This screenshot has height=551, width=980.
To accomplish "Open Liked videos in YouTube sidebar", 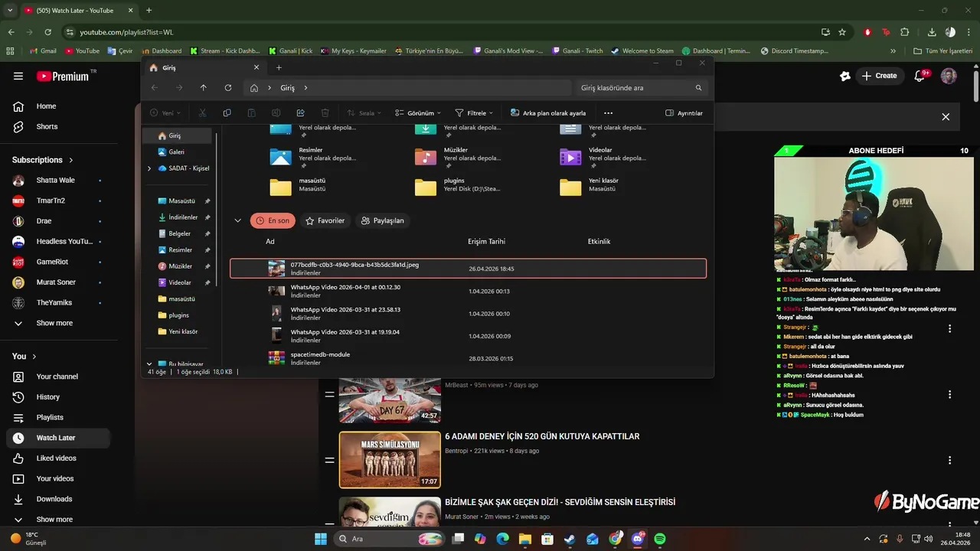I will (57, 458).
